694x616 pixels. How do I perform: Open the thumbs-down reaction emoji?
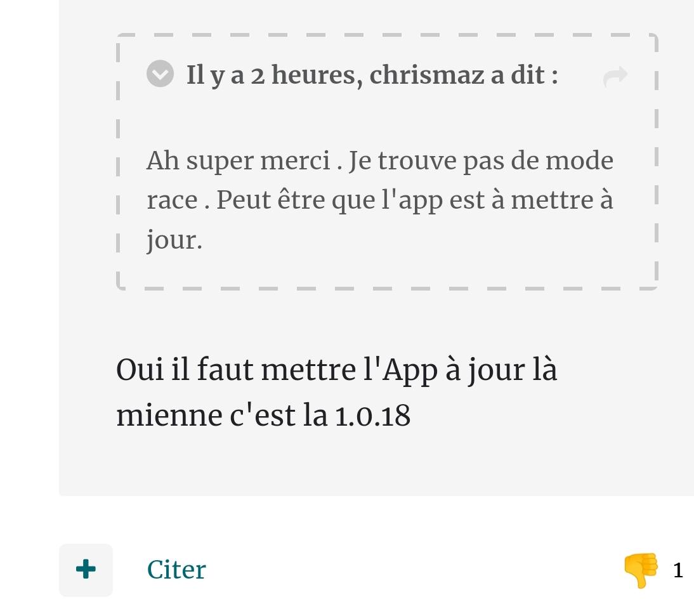coord(641,570)
